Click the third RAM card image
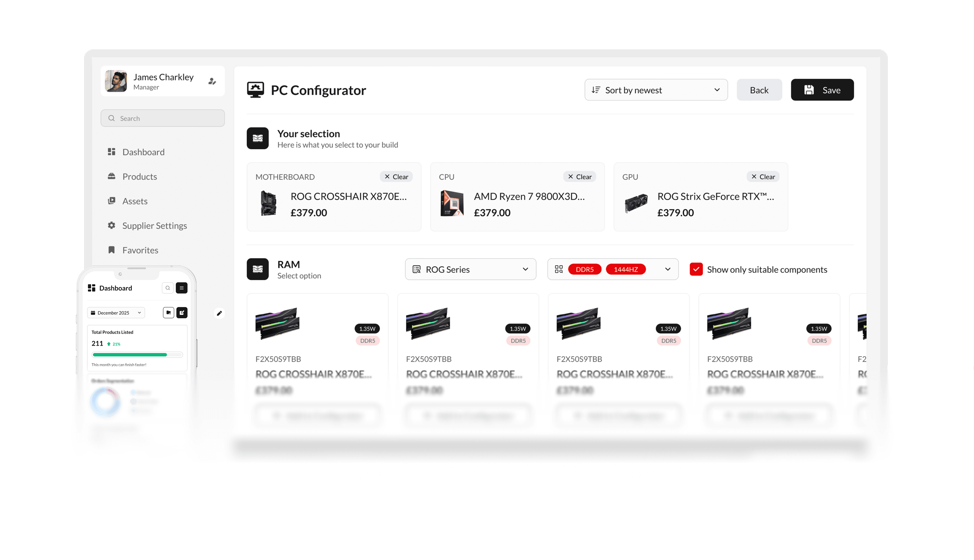 [x=579, y=323]
